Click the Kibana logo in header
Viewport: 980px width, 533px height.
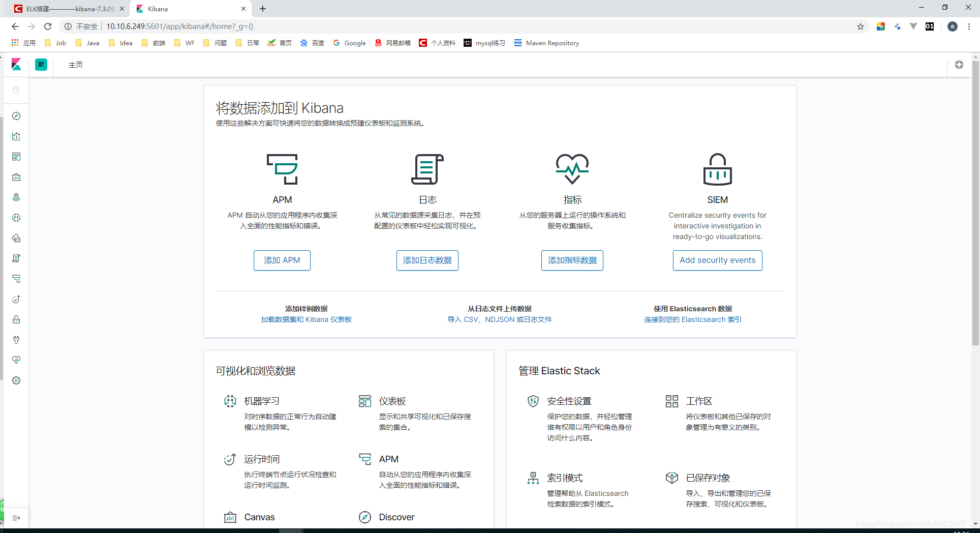click(16, 65)
